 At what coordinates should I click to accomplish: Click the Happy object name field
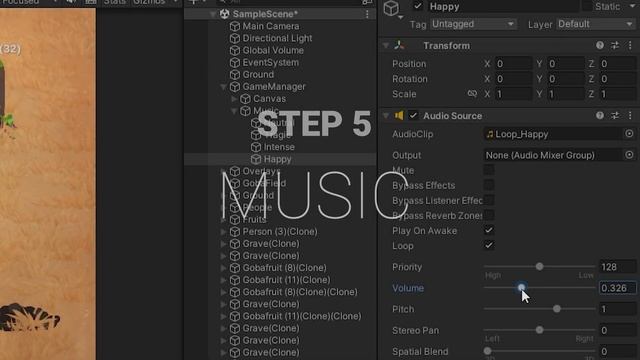click(x=503, y=6)
